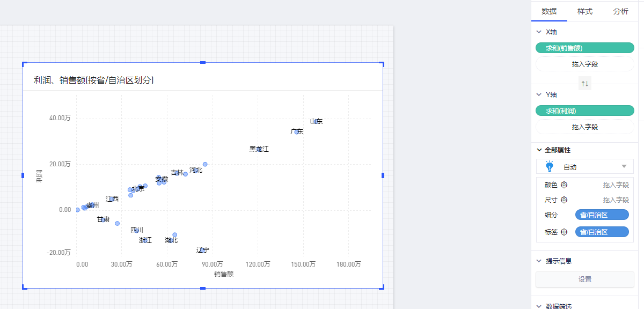Image resolution: width=644 pixels, height=309 pixels.
Task: Click the swap X and Y axes icon
Action: 585,84
